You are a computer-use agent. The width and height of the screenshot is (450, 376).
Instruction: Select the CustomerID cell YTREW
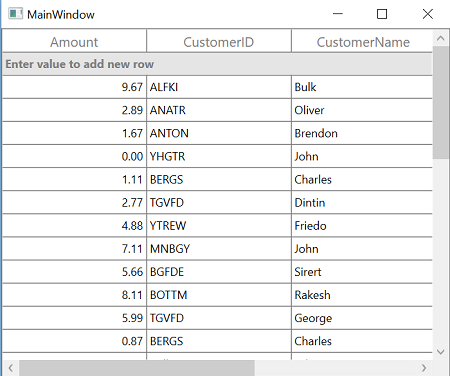(219, 226)
